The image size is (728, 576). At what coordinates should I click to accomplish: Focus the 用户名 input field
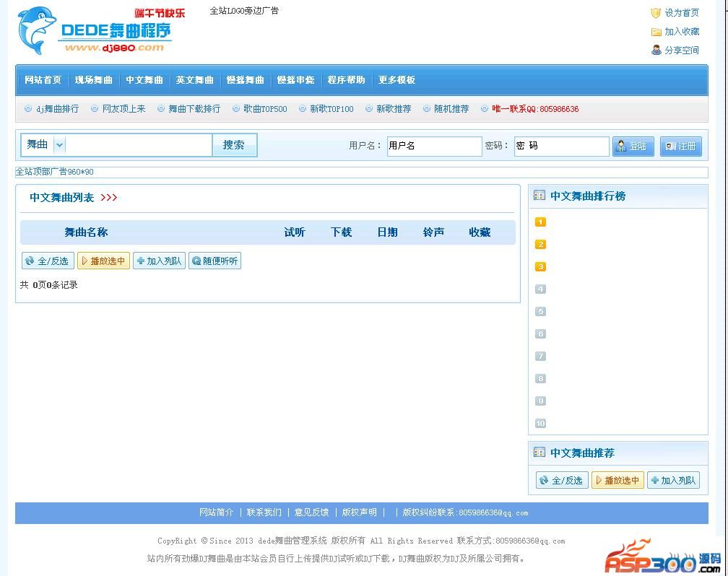click(x=435, y=147)
